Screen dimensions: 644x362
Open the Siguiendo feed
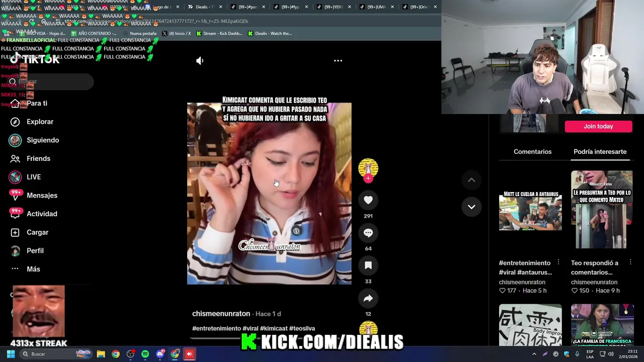coord(34,140)
